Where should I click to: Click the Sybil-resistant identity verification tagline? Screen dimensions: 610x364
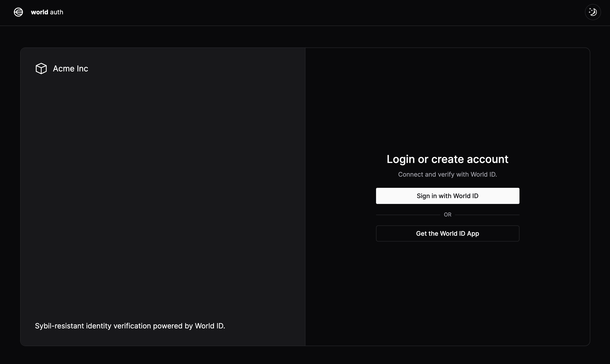click(130, 326)
